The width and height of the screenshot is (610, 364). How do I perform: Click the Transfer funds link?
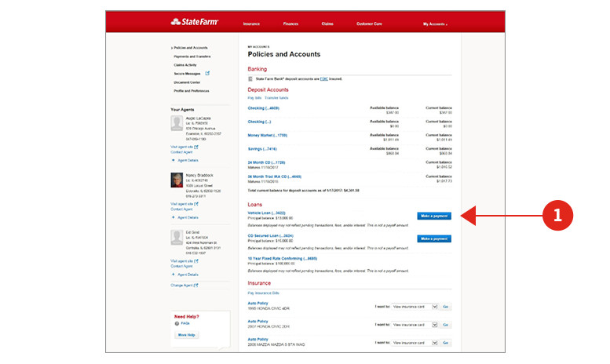pos(276,97)
